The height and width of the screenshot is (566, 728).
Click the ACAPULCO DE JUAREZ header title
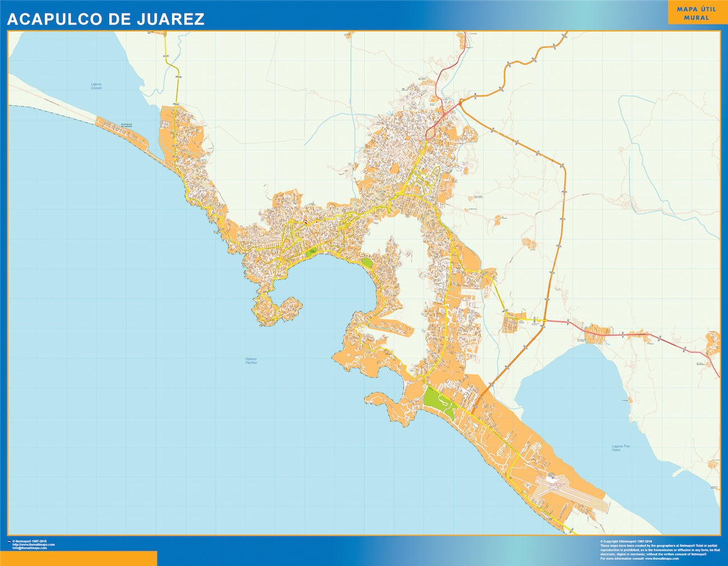(105, 19)
